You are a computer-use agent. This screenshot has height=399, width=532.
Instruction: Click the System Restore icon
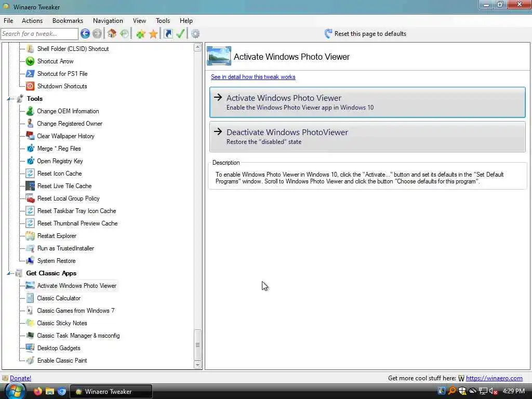coord(30,261)
